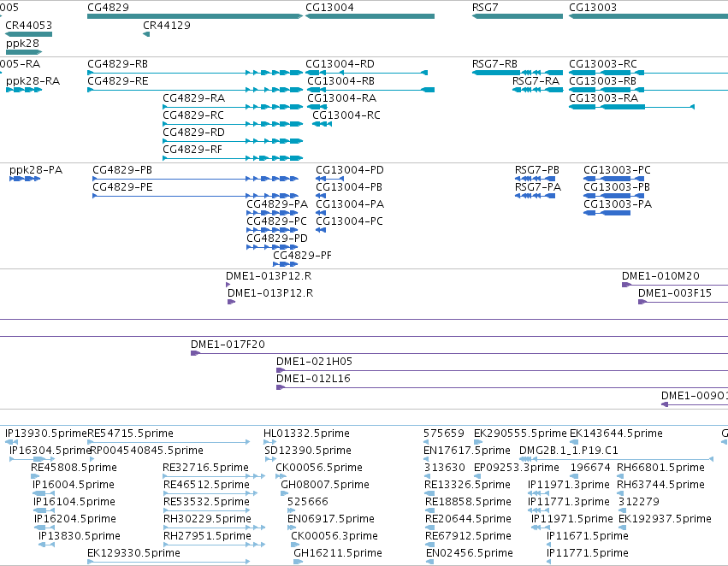Click EST RE45808.5prime
This screenshot has height=566, width=728.
pyautogui.click(x=74, y=469)
